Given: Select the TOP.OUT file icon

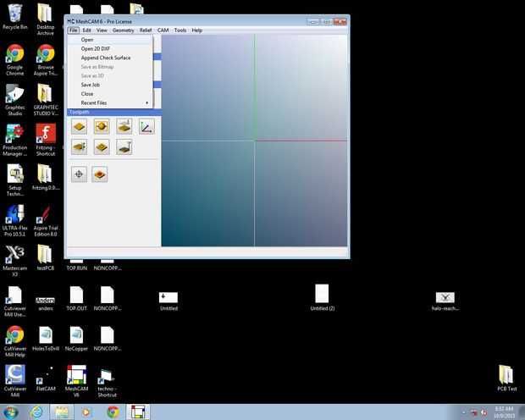Looking at the screenshot, I should [x=76, y=298].
